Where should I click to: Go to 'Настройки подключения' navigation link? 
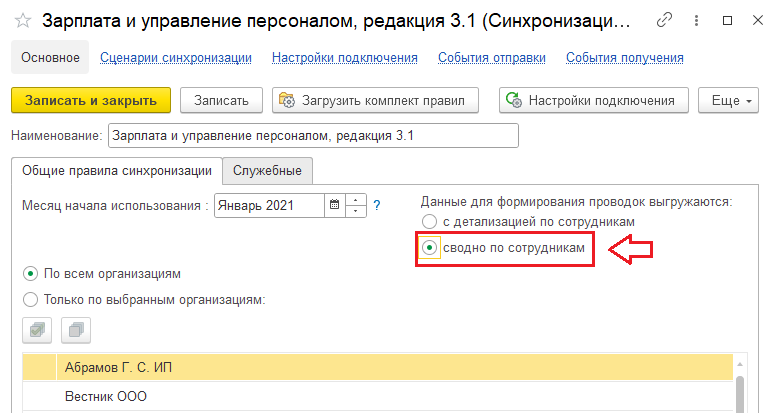pyautogui.click(x=345, y=58)
